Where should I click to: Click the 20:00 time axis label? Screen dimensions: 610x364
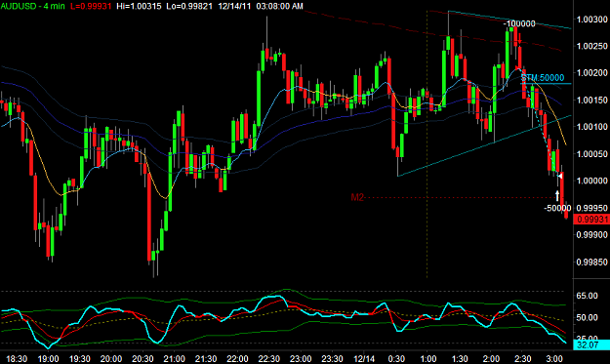[x=111, y=358]
